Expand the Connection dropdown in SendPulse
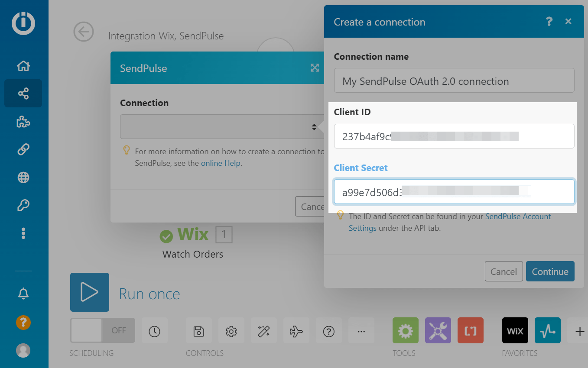 click(221, 127)
